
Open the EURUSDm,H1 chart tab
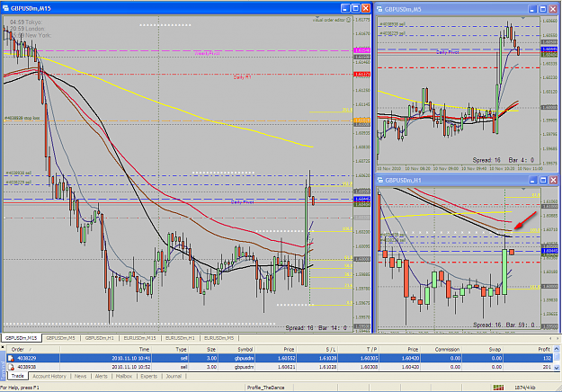180,338
